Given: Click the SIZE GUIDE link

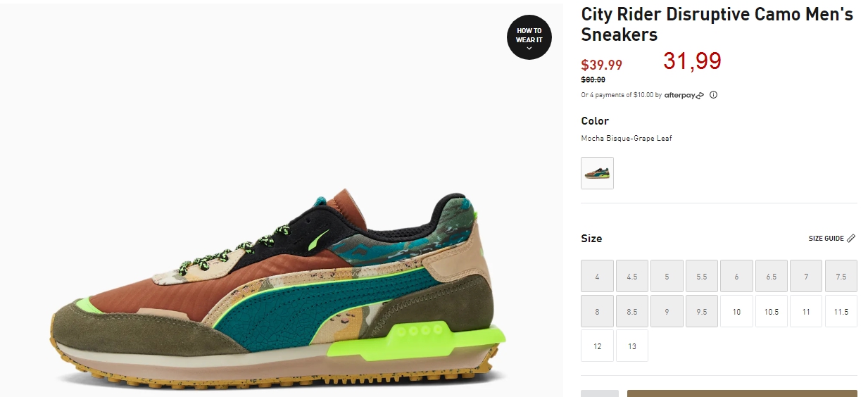Looking at the screenshot, I should pyautogui.click(x=826, y=239).
